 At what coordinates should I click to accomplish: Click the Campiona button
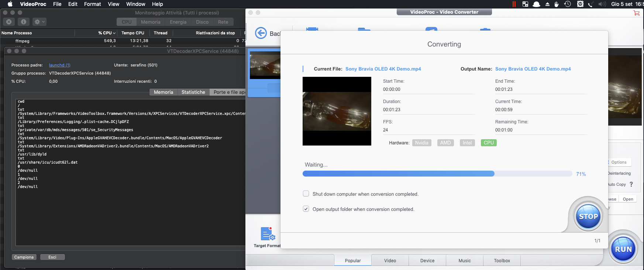(x=24, y=257)
